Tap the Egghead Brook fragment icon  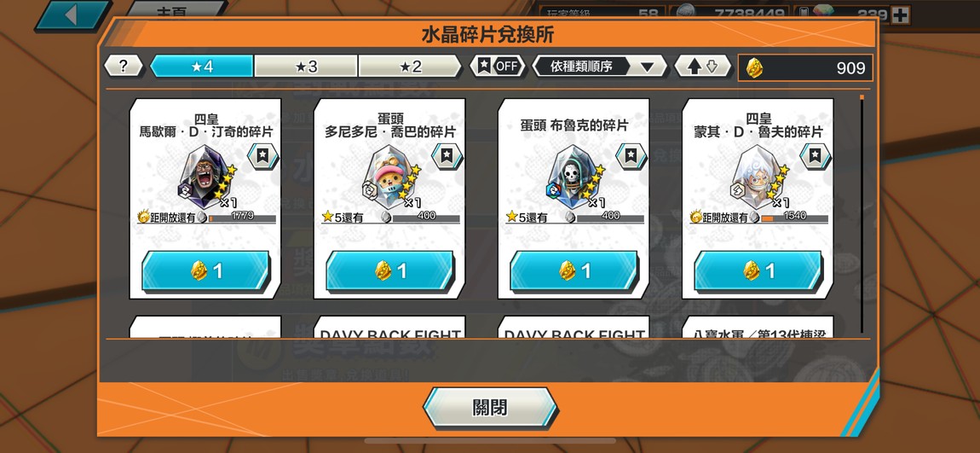point(574,176)
